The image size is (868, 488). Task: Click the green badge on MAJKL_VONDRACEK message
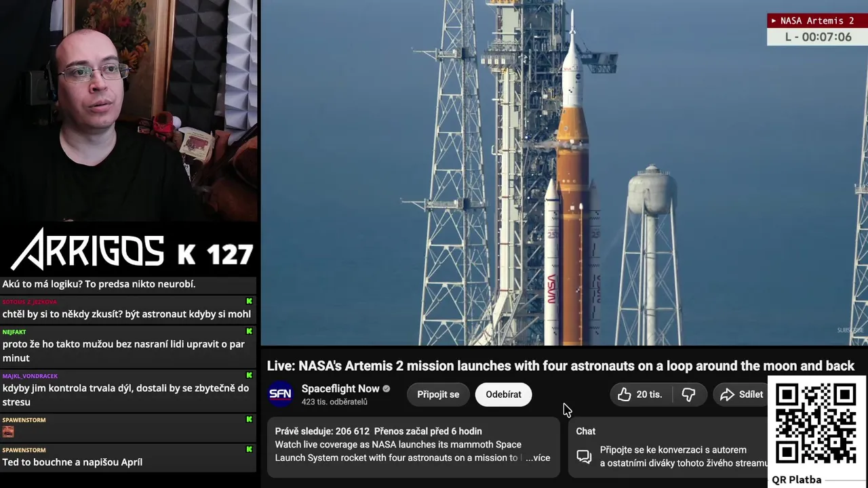[x=250, y=375]
